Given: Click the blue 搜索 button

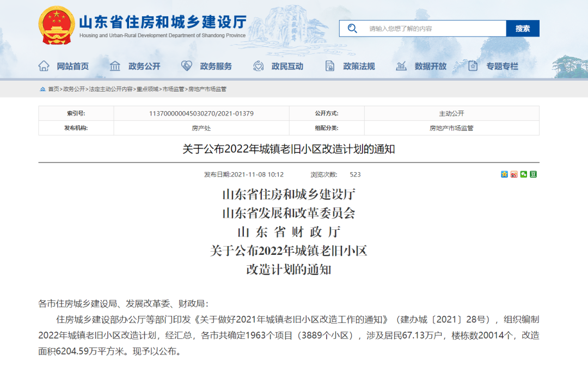Looking at the screenshot, I should point(523,28).
